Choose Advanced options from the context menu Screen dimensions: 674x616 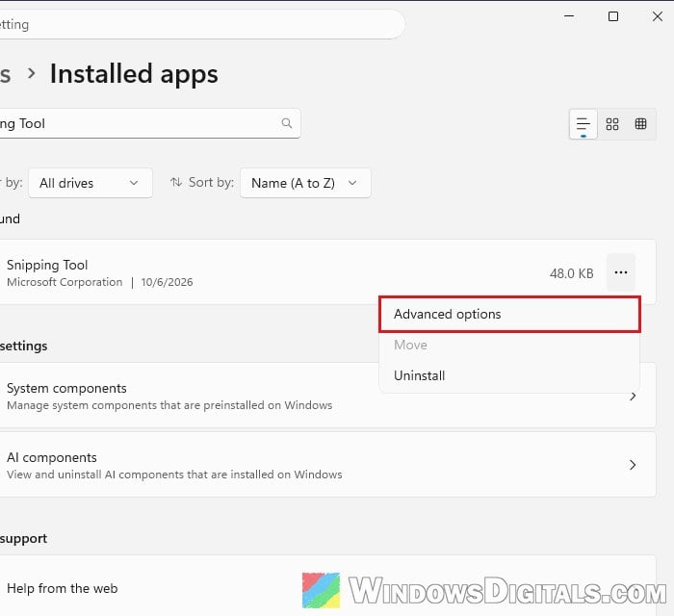(509, 314)
